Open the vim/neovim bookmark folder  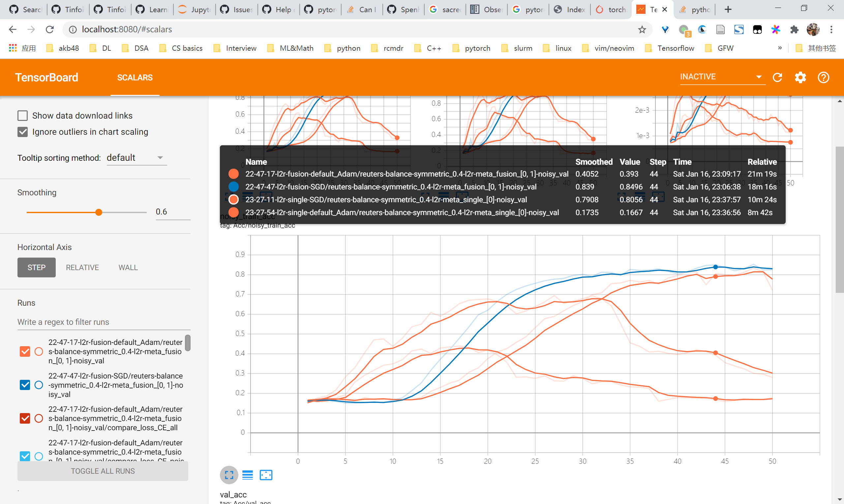[608, 48]
